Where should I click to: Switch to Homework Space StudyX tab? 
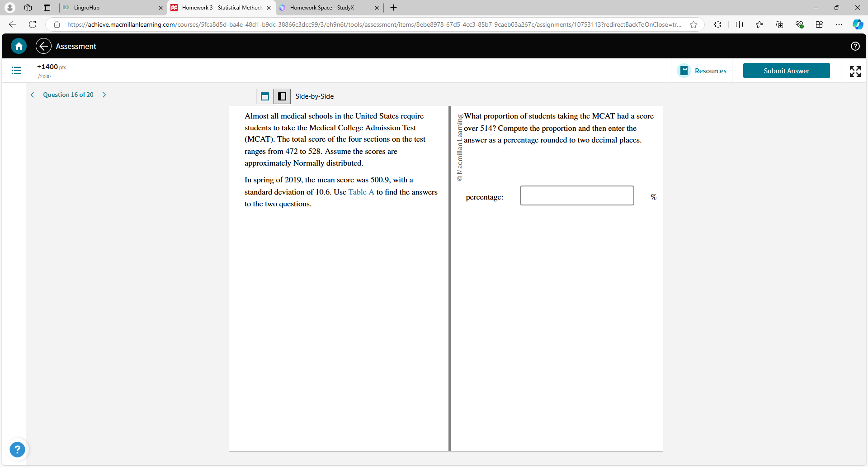pyautogui.click(x=329, y=8)
